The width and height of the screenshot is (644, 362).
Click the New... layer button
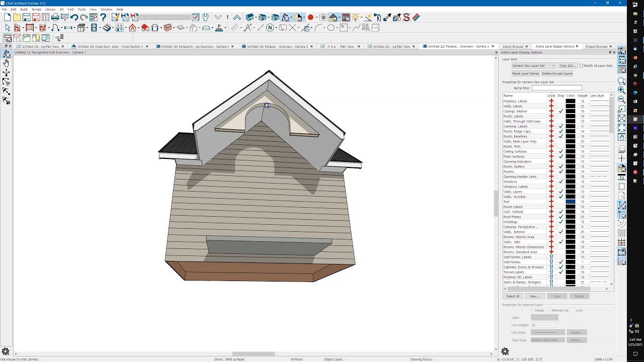pyautogui.click(x=534, y=296)
